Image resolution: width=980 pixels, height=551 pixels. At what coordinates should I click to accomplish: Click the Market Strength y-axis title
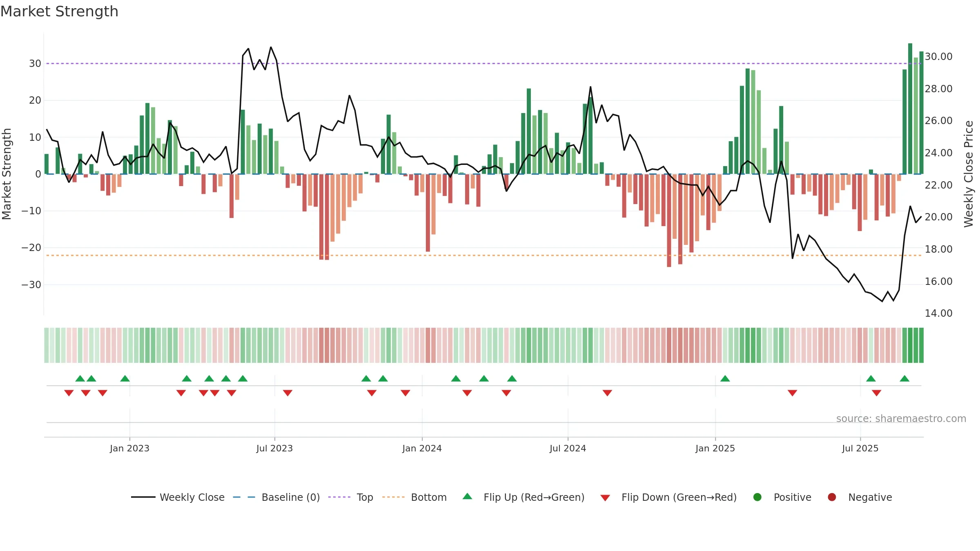7,174
